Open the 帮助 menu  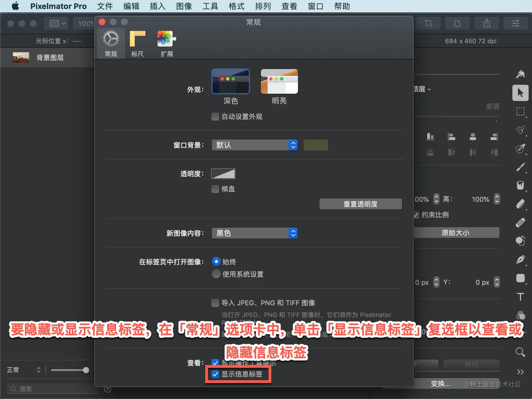pyautogui.click(x=342, y=6)
